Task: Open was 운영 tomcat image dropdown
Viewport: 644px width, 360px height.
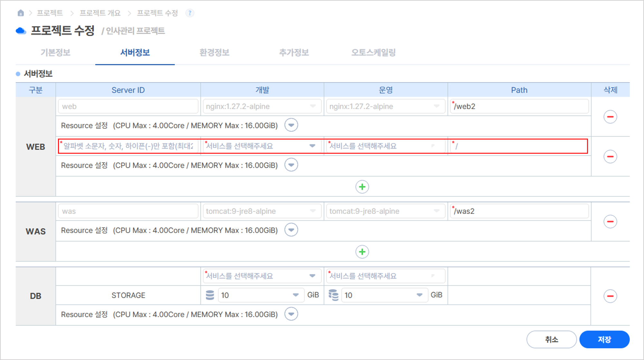Action: click(x=385, y=211)
